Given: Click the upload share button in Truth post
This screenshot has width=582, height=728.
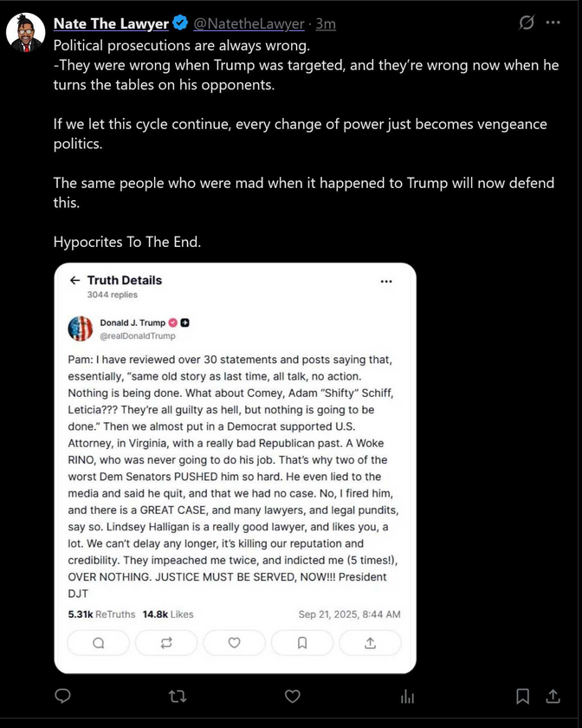Looking at the screenshot, I should [370, 642].
